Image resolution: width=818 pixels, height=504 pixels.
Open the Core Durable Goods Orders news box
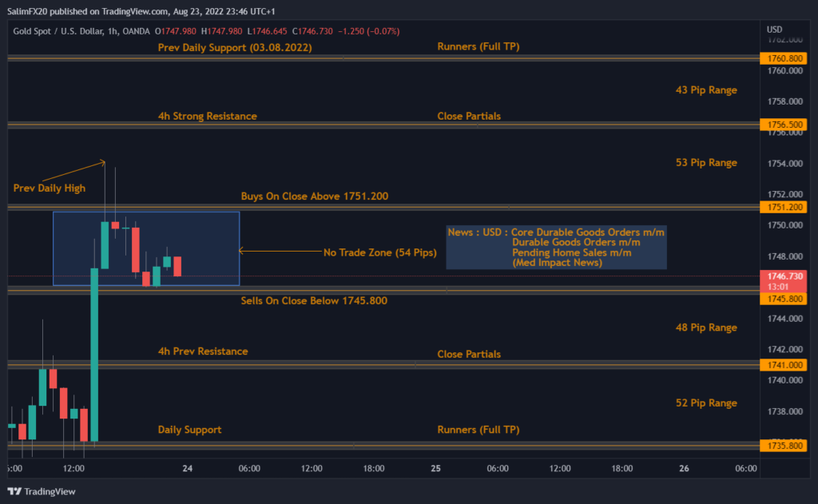(556, 248)
